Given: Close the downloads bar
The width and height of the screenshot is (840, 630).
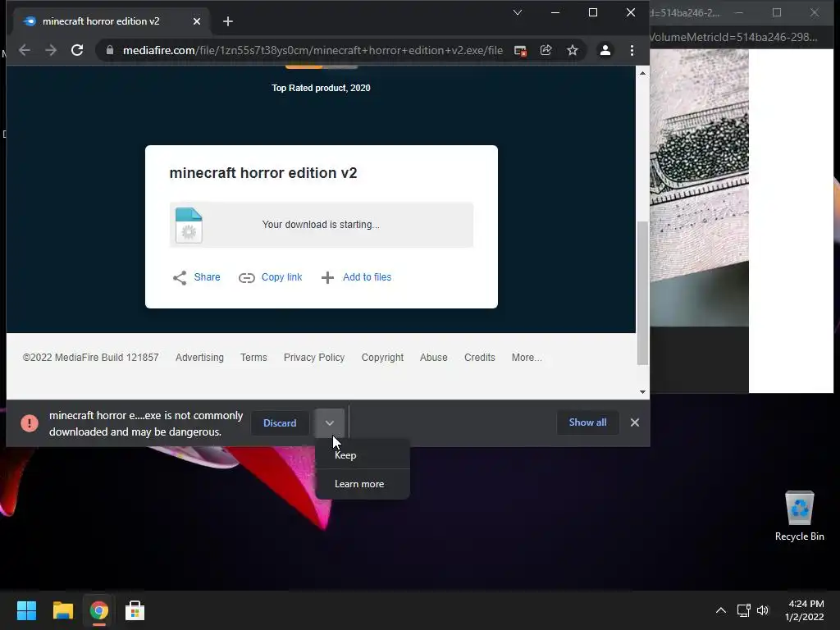Looking at the screenshot, I should (635, 422).
